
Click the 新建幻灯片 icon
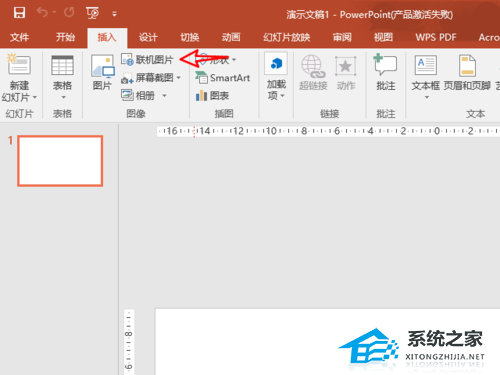[19, 65]
